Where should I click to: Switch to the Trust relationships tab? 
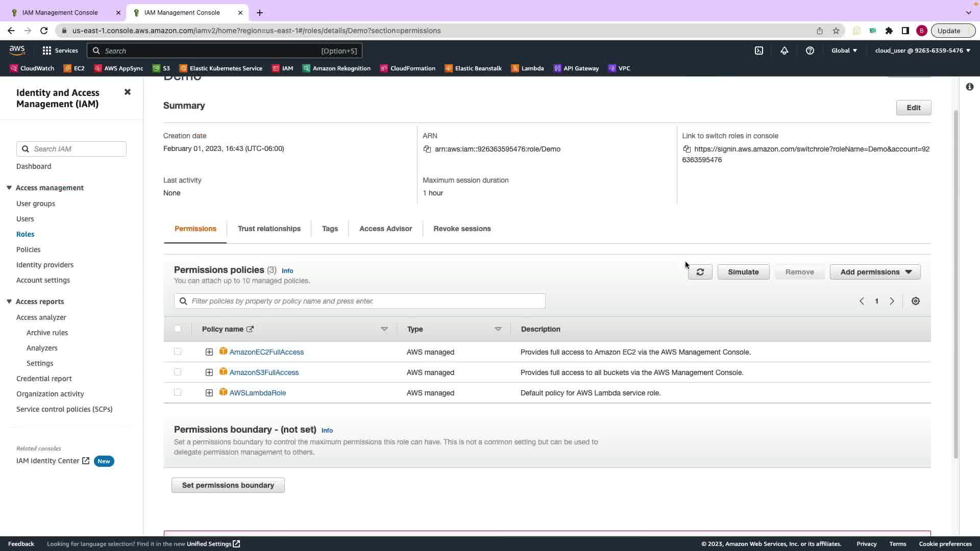pyautogui.click(x=269, y=229)
